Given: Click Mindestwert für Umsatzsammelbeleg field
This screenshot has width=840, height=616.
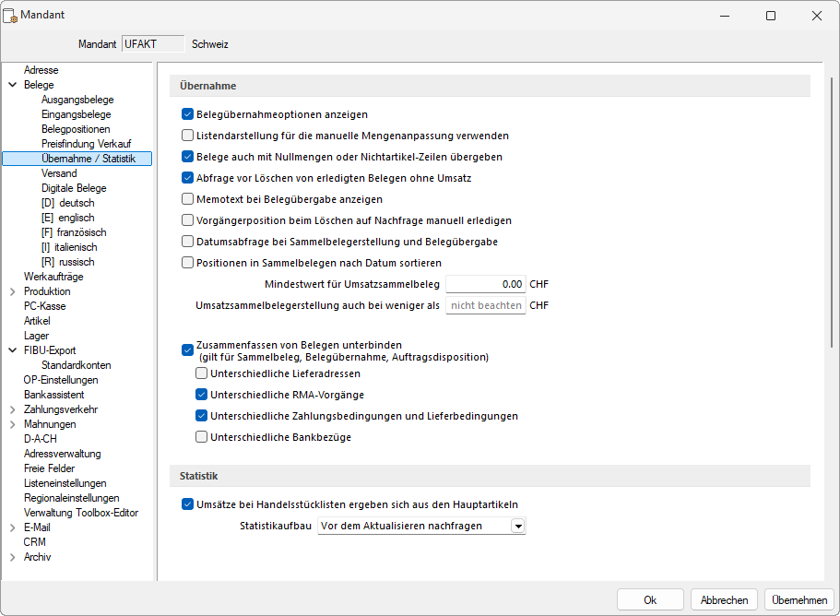Looking at the screenshot, I should [x=486, y=284].
